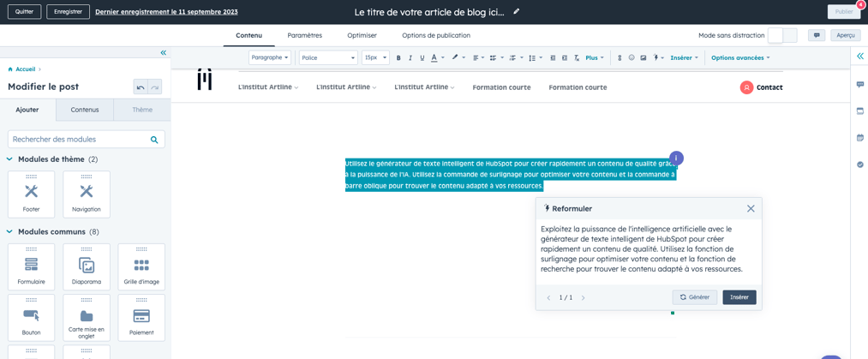The image size is (868, 359).
Task: Toggle bold formatting in the toolbar
Action: pyautogui.click(x=398, y=57)
